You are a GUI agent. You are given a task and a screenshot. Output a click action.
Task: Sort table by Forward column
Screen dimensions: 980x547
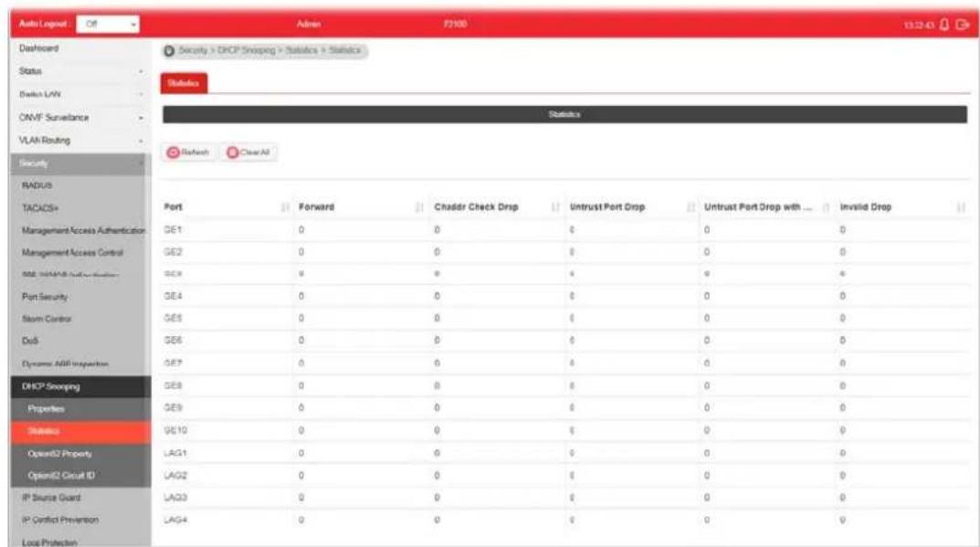pyautogui.click(x=419, y=207)
